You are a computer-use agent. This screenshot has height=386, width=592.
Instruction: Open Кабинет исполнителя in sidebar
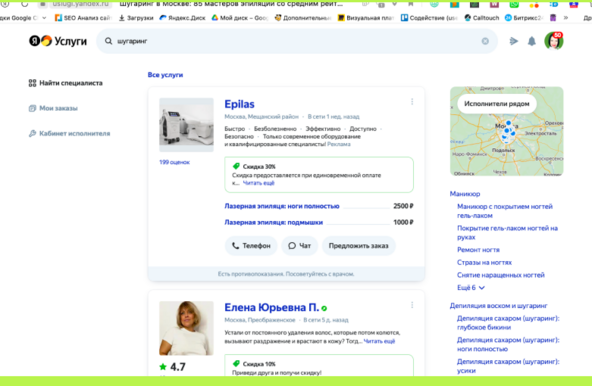click(69, 133)
